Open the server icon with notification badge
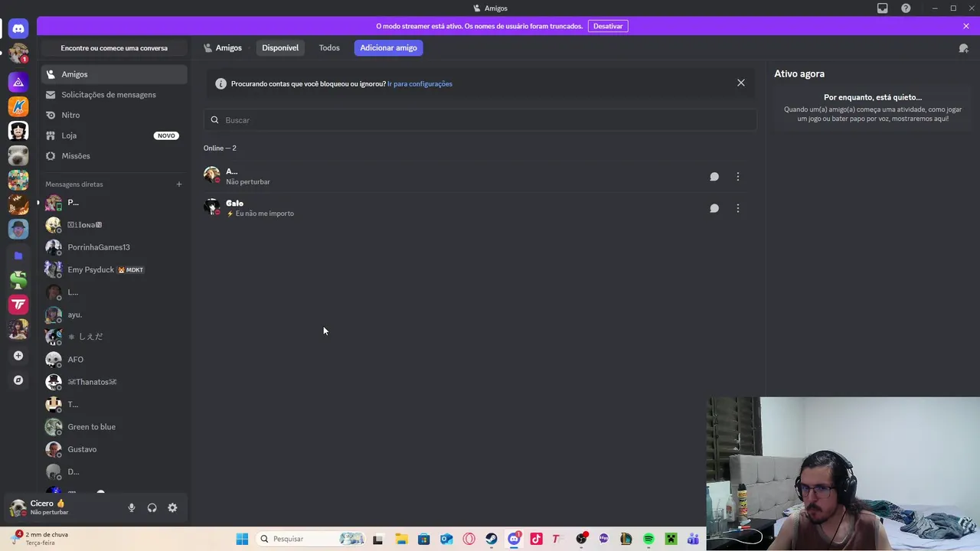 pyautogui.click(x=18, y=54)
